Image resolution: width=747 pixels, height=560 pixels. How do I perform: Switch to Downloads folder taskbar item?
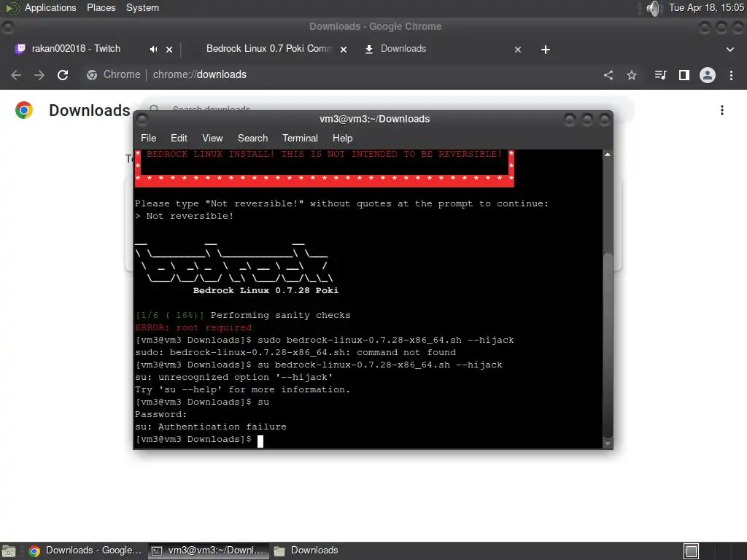coord(306,551)
